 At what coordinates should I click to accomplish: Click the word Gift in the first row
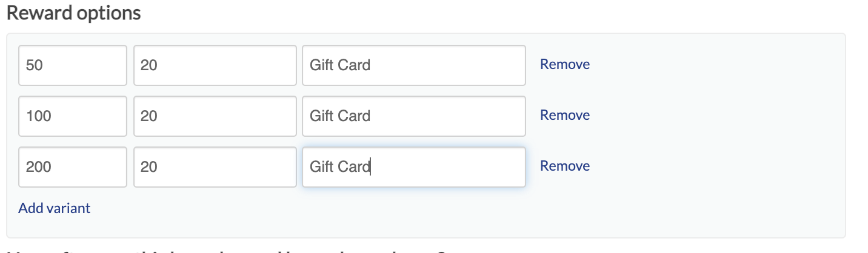point(322,65)
